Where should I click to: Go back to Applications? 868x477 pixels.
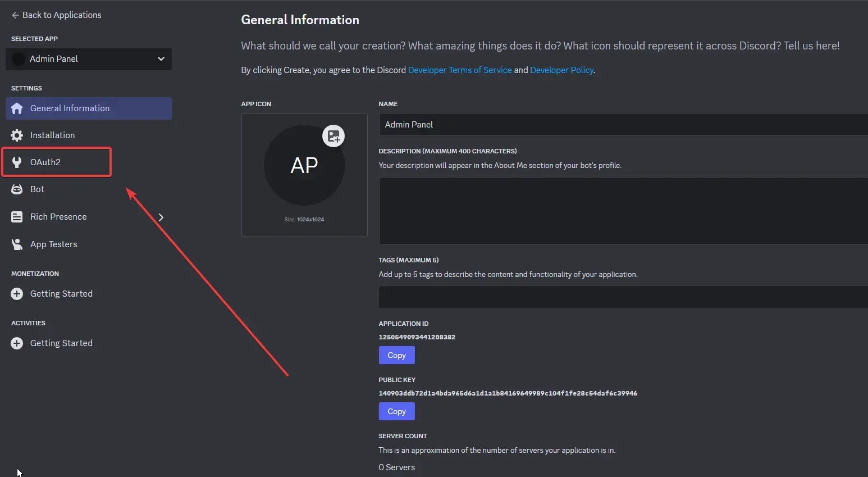click(56, 15)
